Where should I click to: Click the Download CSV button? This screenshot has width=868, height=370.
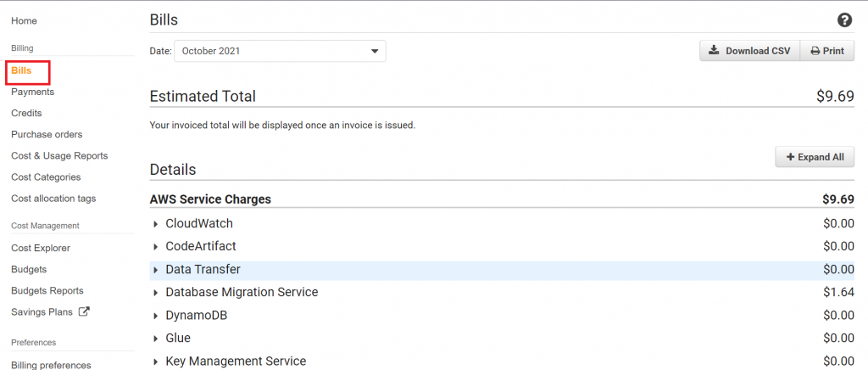coord(749,51)
